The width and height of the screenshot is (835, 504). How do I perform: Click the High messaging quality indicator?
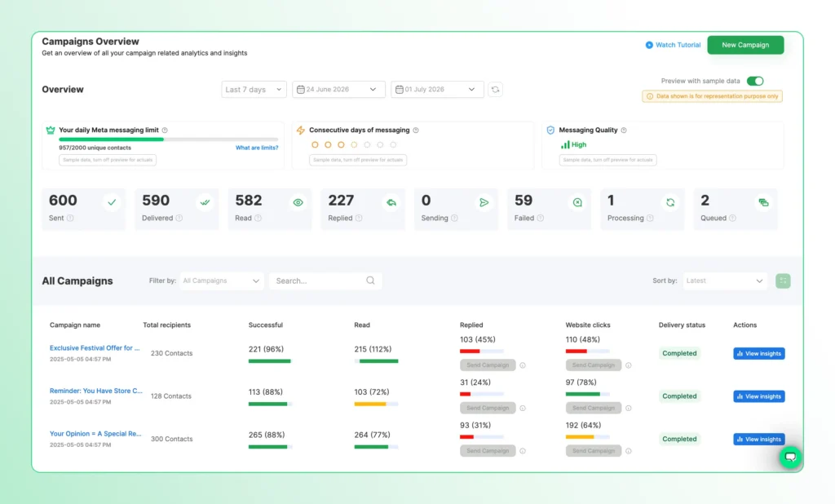tap(573, 144)
